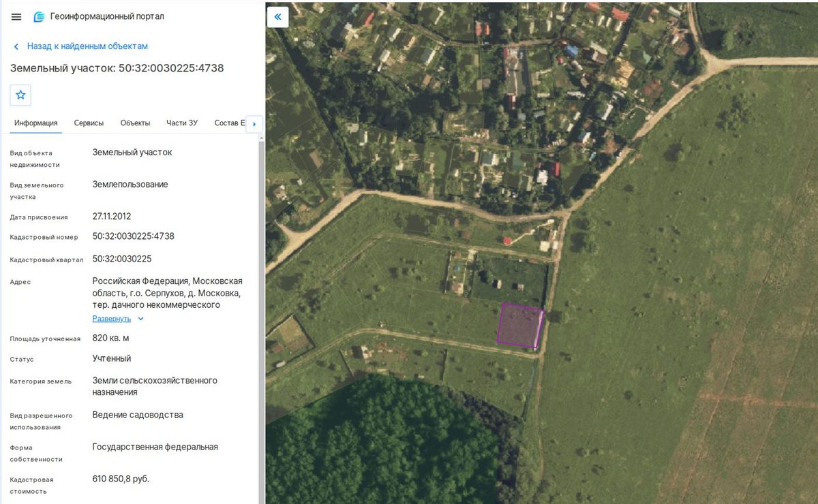Screen dimensions: 818x504
Task: Click the Кадастровая стоимость label
Action: [31, 486]
